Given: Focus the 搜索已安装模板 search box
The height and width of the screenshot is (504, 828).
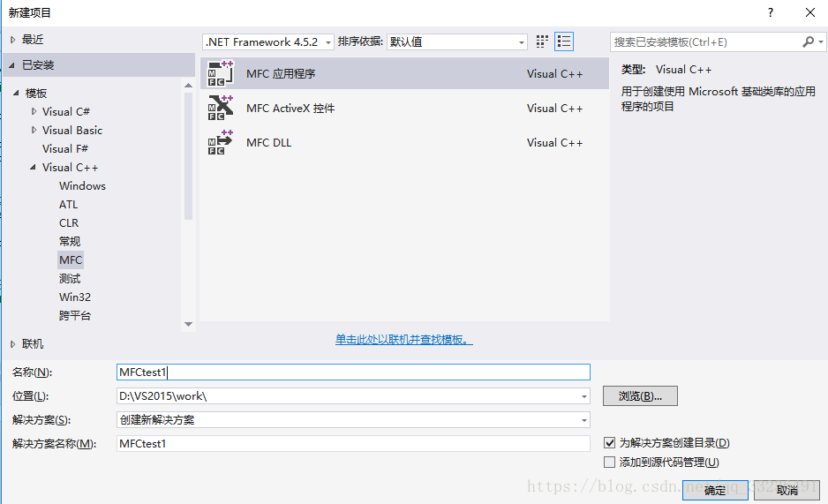Looking at the screenshot, I should click(706, 41).
